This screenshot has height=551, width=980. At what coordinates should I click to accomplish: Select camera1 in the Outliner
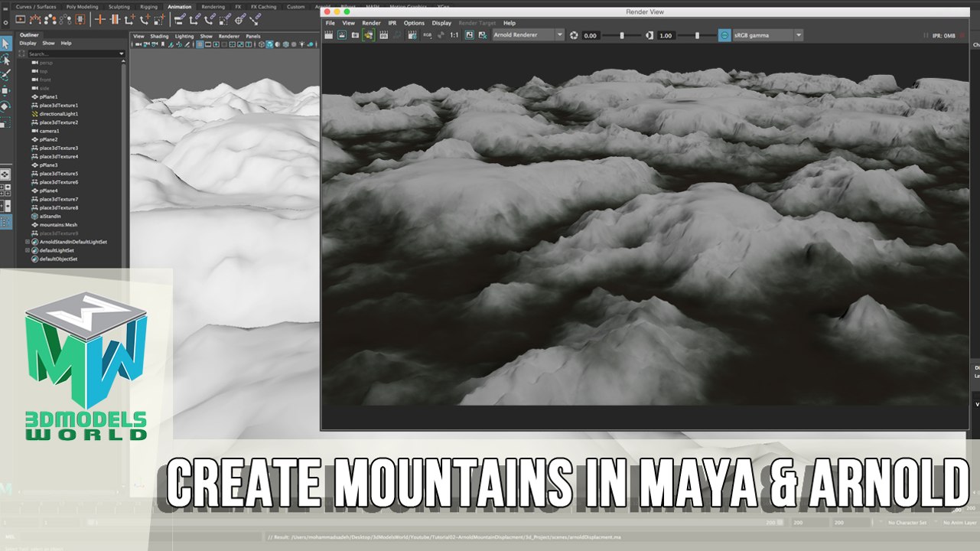pos(49,131)
